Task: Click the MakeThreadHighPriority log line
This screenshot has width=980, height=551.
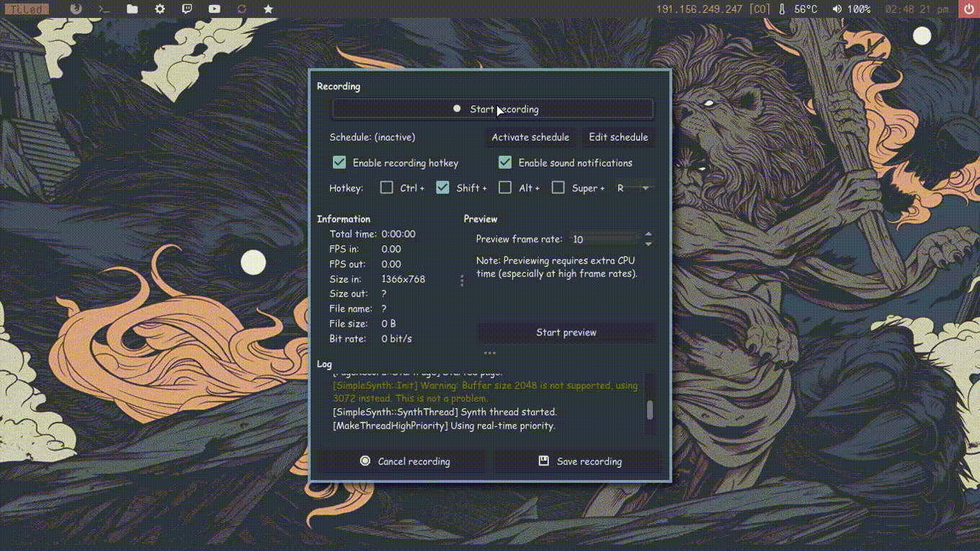Action: click(x=444, y=426)
